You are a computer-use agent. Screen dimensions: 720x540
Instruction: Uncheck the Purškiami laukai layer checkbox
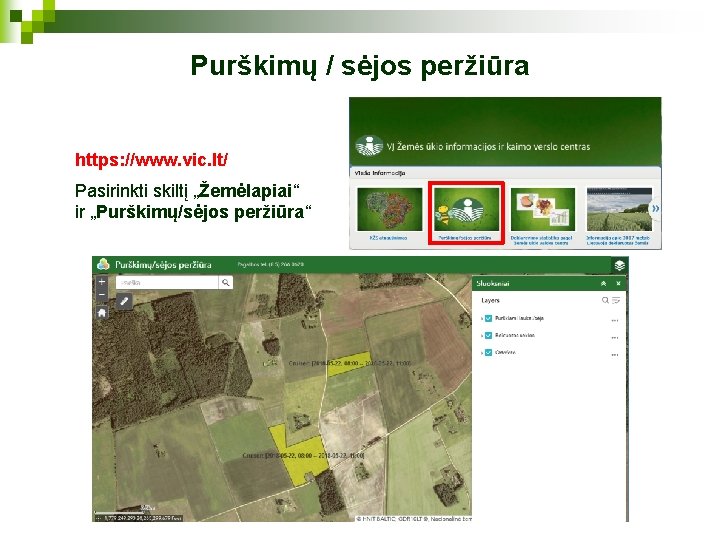(x=489, y=318)
